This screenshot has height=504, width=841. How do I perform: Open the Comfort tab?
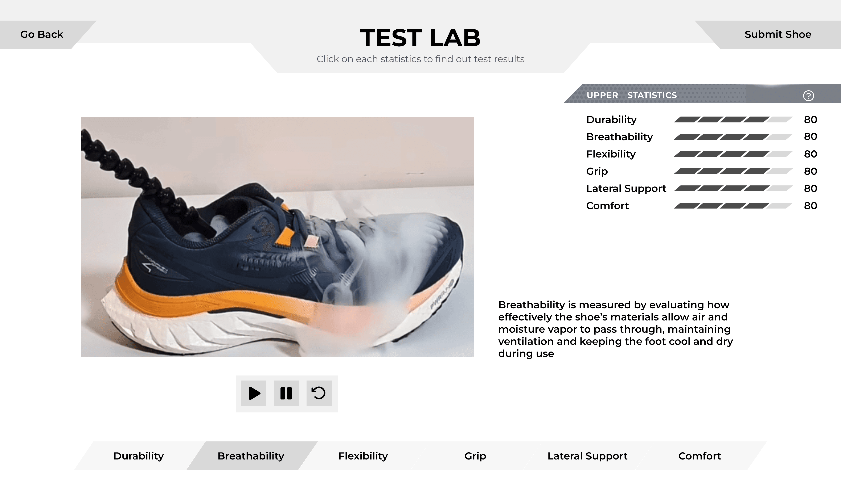pos(700,456)
